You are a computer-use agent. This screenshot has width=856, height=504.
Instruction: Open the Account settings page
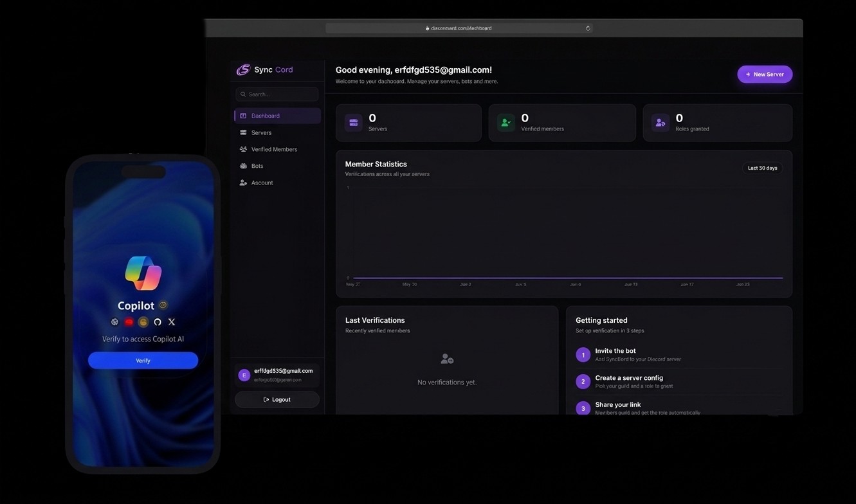[277, 183]
